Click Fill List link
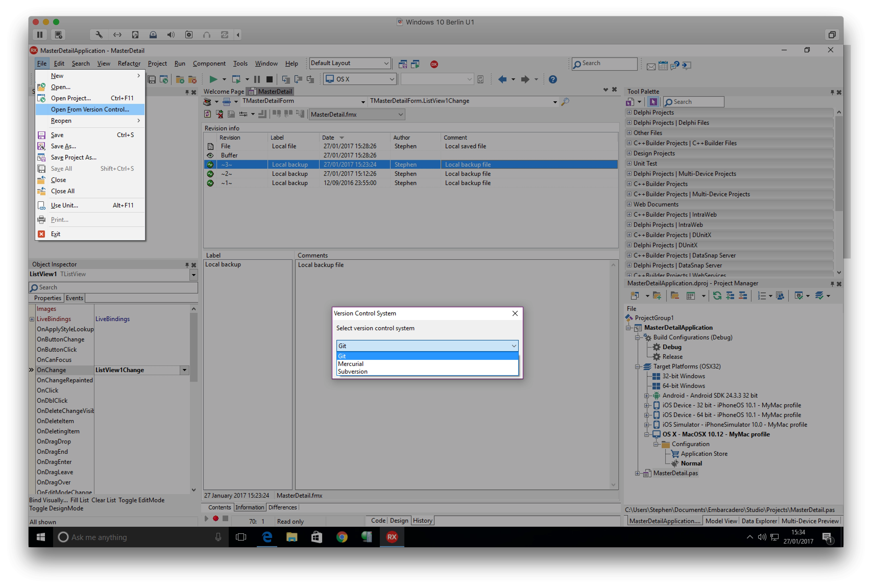 pos(79,500)
